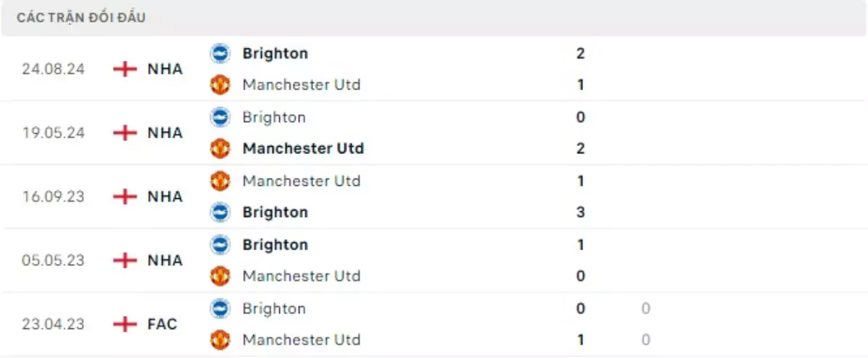The width and height of the screenshot is (868, 358).
Task: Click England flag beside 24.08.24 NHA
Action: (x=125, y=69)
